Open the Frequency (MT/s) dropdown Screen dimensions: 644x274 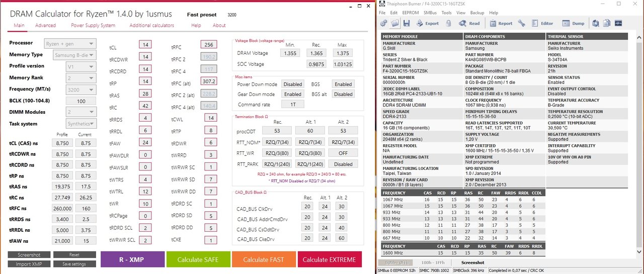tap(82, 89)
